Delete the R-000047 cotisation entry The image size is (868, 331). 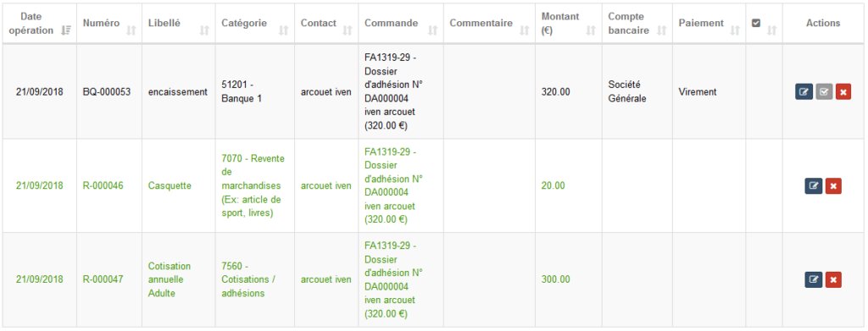[833, 279]
